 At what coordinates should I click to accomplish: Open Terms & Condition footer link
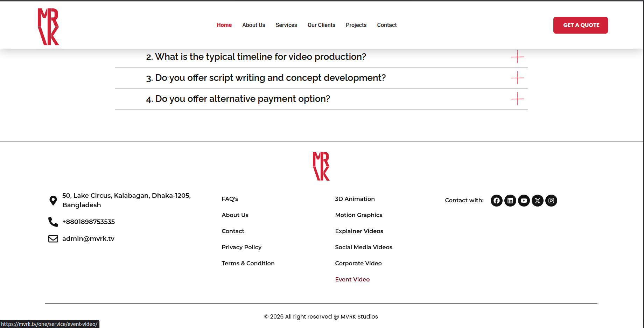coord(248,263)
